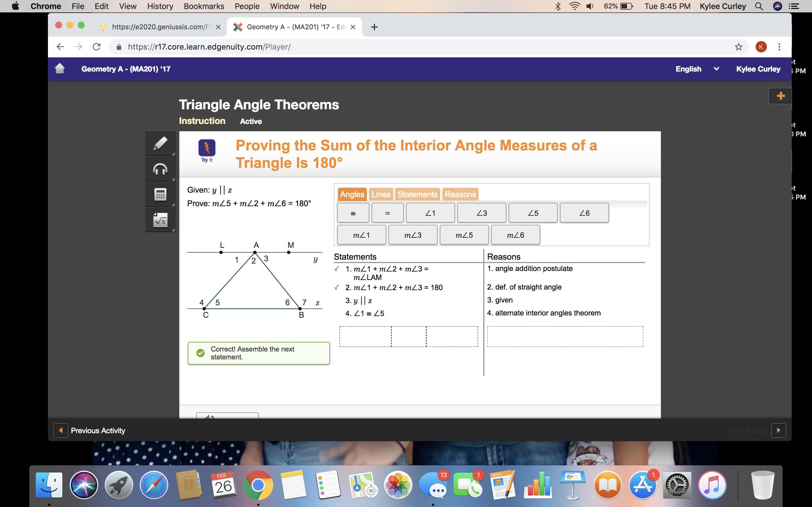
Task: Switch to the Lines tab
Action: click(381, 194)
